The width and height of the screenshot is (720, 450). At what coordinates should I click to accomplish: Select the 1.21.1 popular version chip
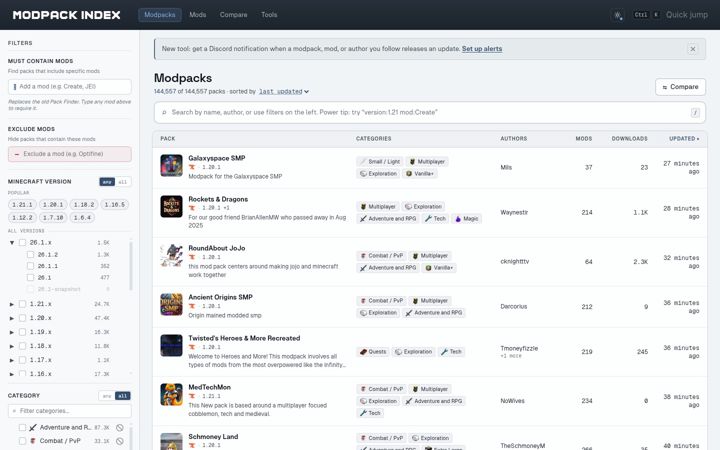click(22, 205)
